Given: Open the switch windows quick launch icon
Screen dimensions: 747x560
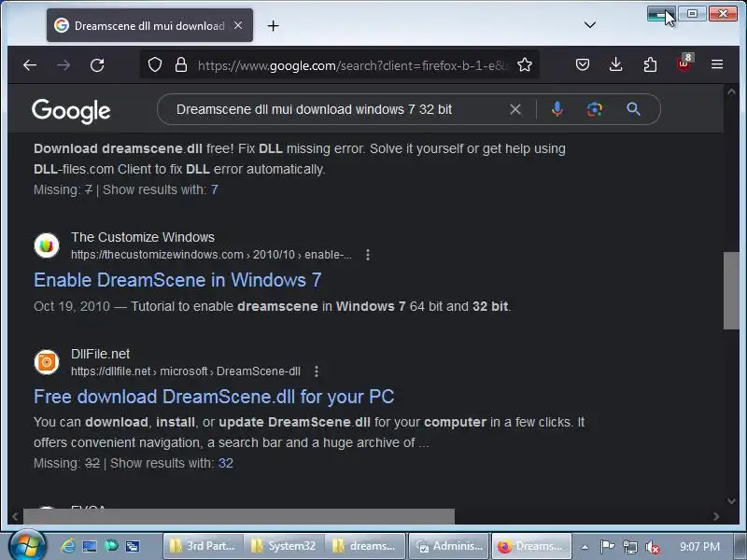Looking at the screenshot, I should 133,546.
